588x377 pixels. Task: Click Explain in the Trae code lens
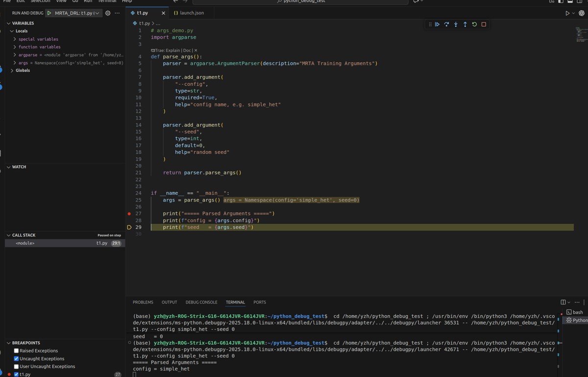[x=174, y=50]
